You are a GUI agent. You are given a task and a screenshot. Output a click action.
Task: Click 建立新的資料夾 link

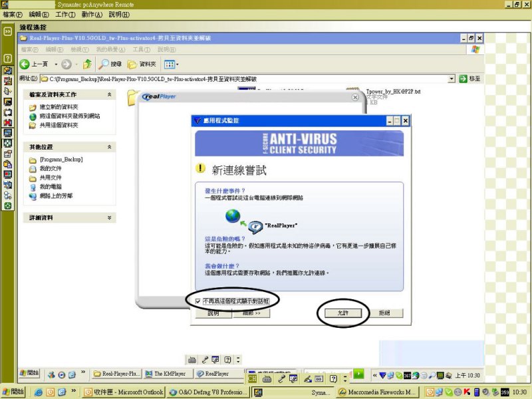[59, 107]
